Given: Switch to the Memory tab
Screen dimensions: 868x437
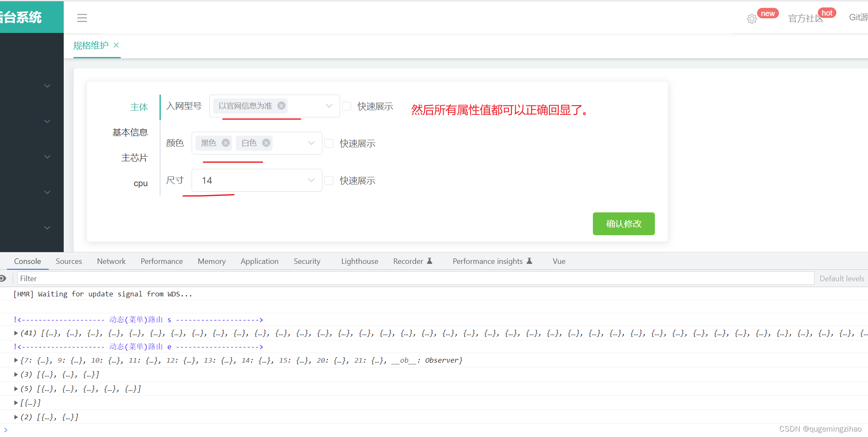Looking at the screenshot, I should pos(212,261).
